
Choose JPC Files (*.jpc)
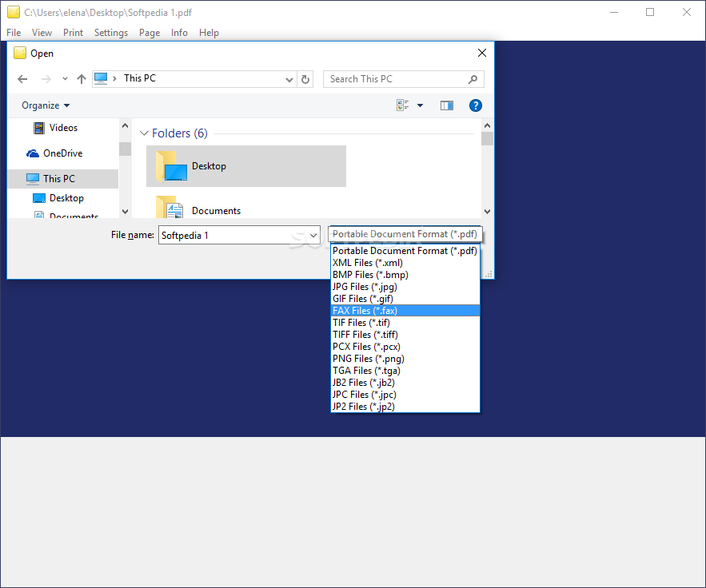pos(405,395)
